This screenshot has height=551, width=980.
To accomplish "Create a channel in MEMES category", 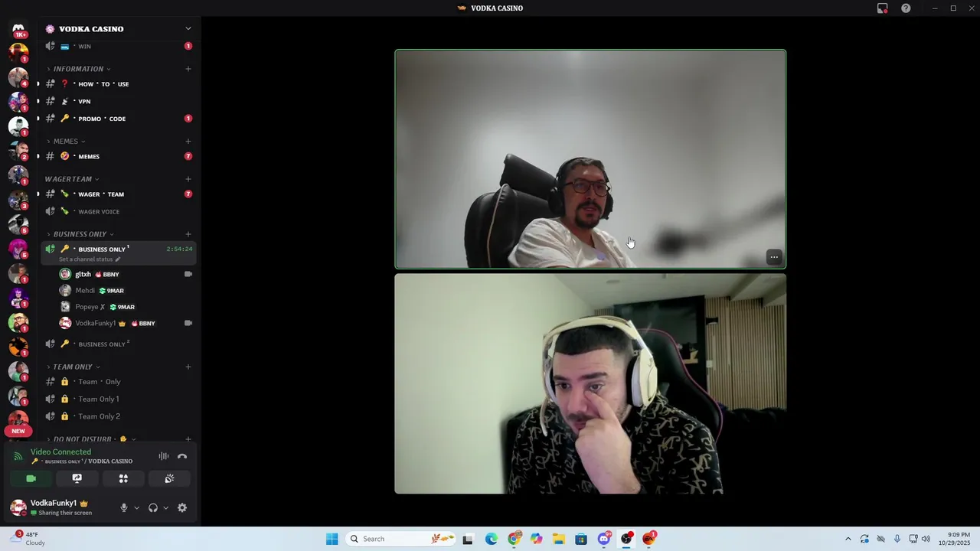I will click(x=188, y=141).
